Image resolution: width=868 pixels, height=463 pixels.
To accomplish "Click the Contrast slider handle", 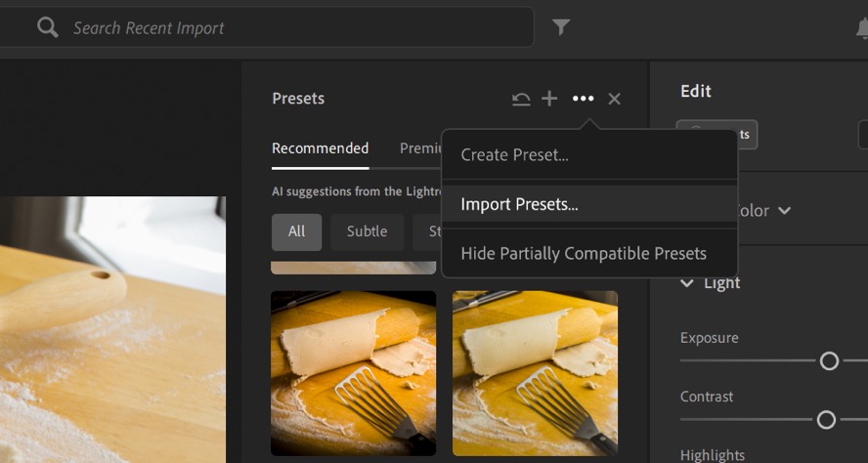I will tap(826, 419).
